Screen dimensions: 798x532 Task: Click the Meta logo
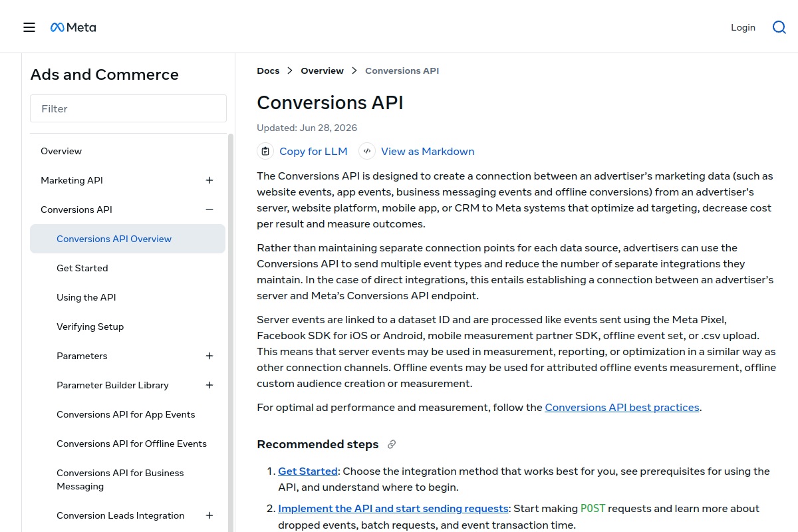click(73, 27)
